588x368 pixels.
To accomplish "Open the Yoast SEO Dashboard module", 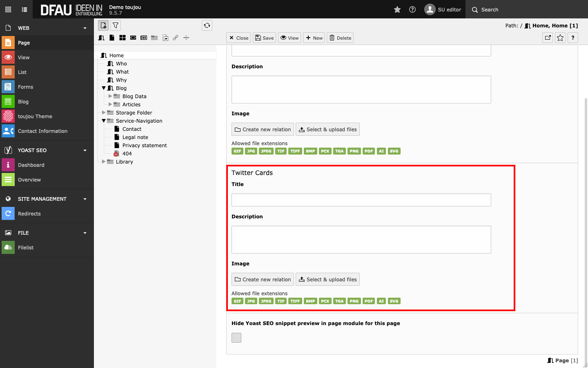I will pyautogui.click(x=31, y=165).
